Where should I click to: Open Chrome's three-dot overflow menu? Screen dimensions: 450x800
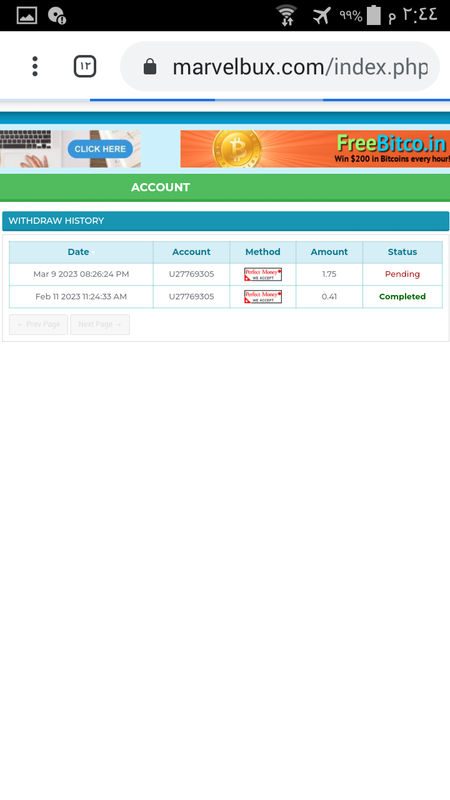(35, 66)
